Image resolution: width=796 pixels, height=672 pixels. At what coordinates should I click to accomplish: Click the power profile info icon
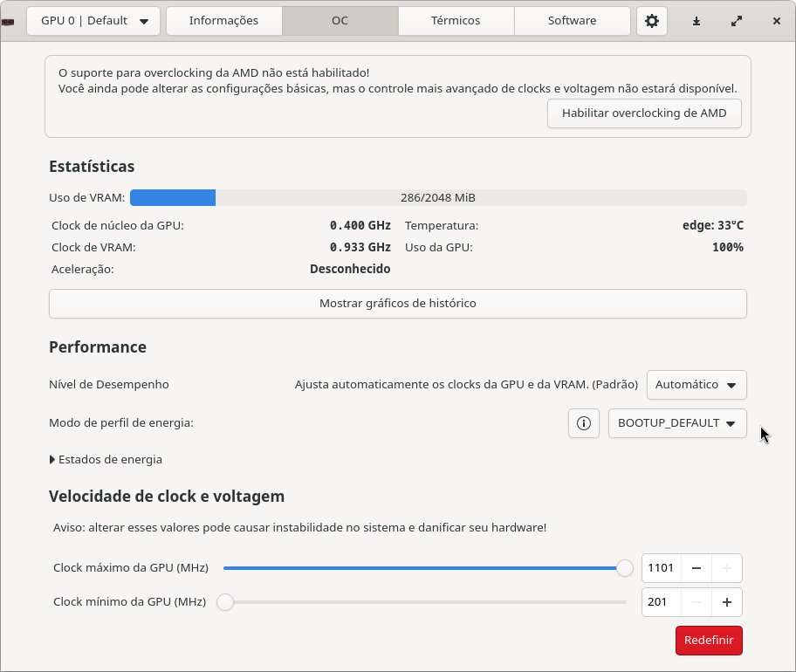584,423
